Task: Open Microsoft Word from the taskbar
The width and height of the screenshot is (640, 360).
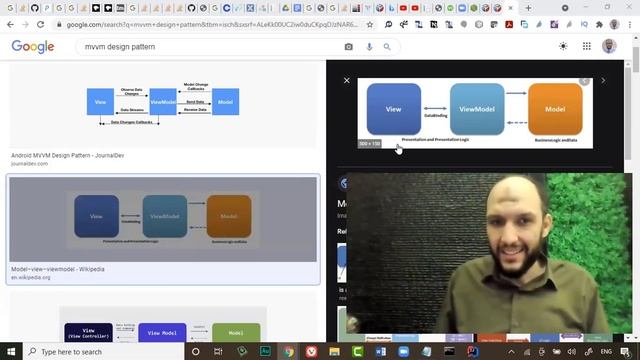Action: tap(381, 351)
